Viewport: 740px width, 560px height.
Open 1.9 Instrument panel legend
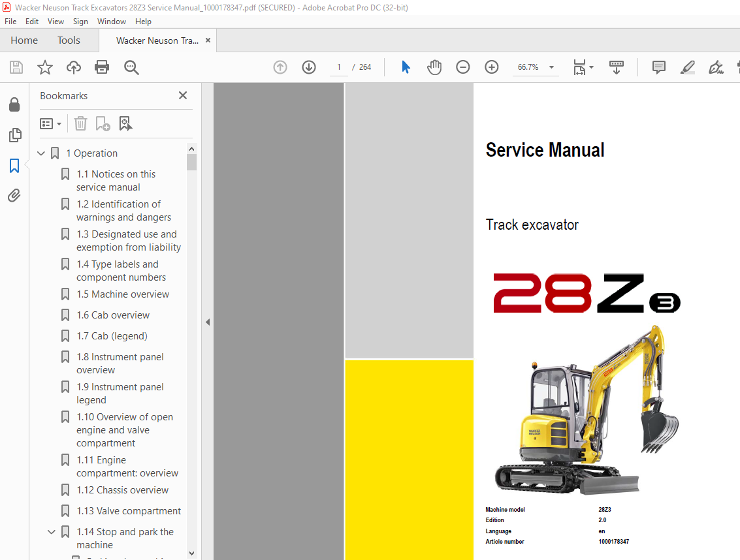coord(120,394)
